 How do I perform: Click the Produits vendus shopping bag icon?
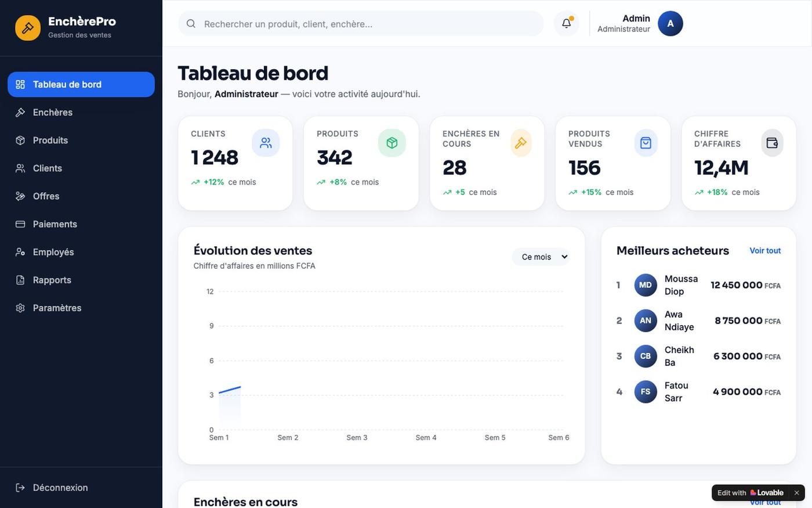pos(646,143)
